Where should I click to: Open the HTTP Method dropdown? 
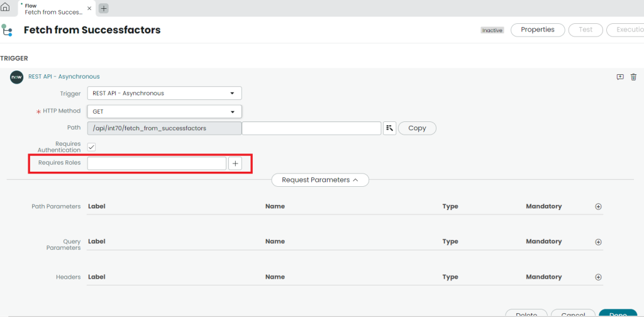pos(164,111)
